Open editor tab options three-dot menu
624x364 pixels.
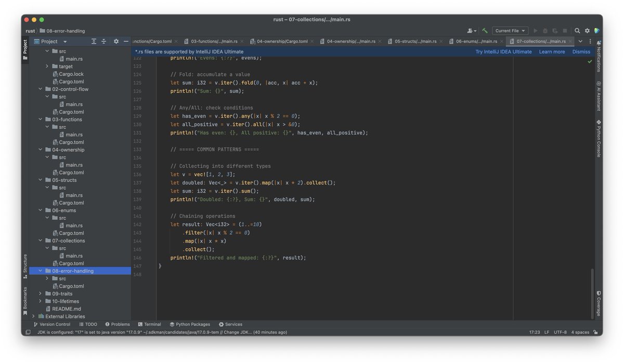[x=590, y=41]
